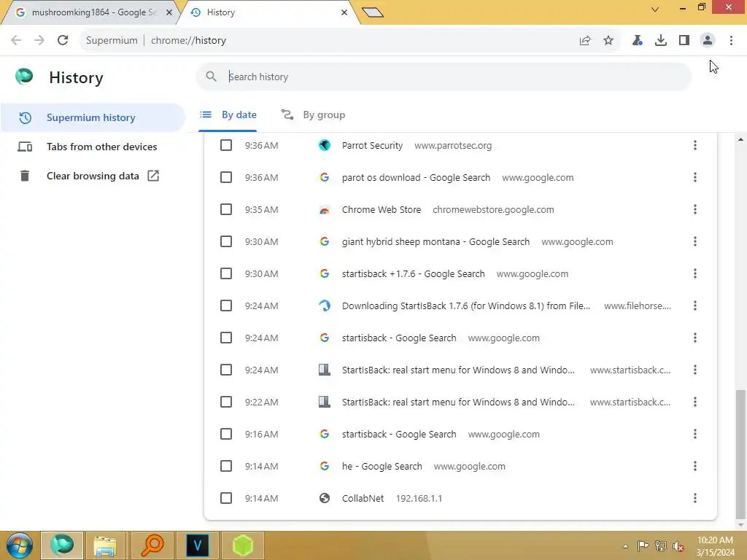Switch to the By group view tab
Image resolution: width=747 pixels, height=560 pixels.
pyautogui.click(x=313, y=114)
